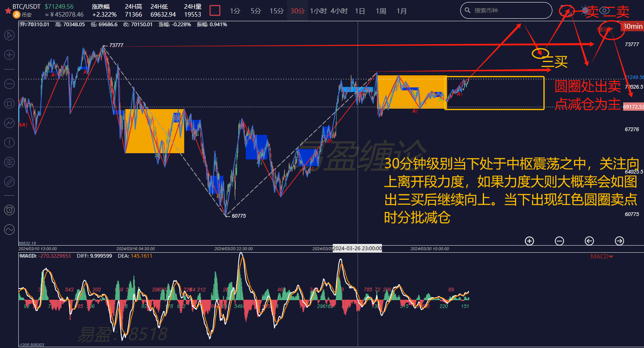Click the 67276 price axis label
Viewport: 644px width, 348px height.
pos(632,129)
